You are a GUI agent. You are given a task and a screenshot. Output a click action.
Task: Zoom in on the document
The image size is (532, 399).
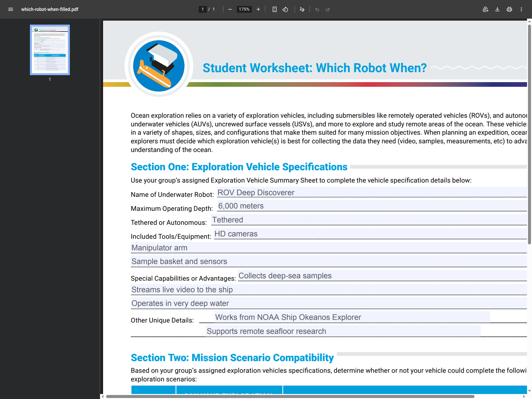tap(258, 9)
